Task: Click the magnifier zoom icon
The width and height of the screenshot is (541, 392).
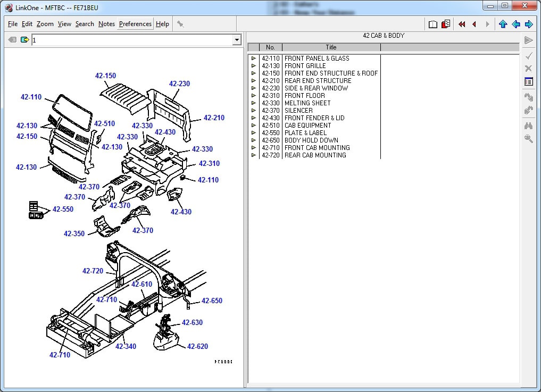Action: pyautogui.click(x=528, y=139)
